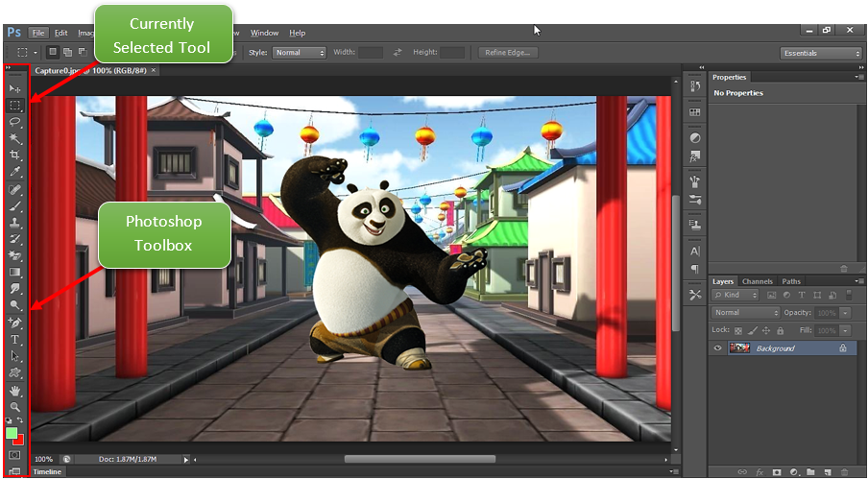Viewport: 868px width, 479px height.
Task: Open the Styles panel icon
Action: tap(695, 156)
